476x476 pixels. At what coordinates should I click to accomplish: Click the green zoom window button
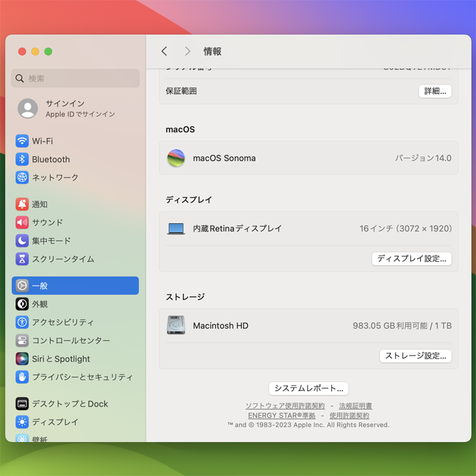[48, 52]
